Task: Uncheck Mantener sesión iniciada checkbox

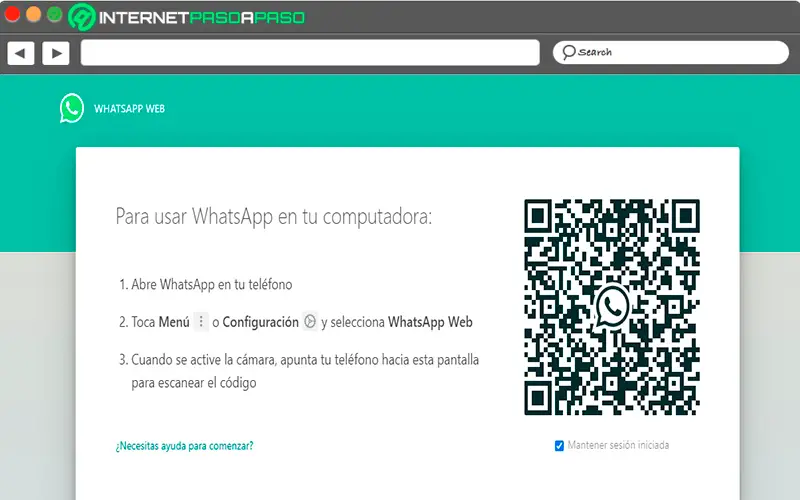Action: 559,445
